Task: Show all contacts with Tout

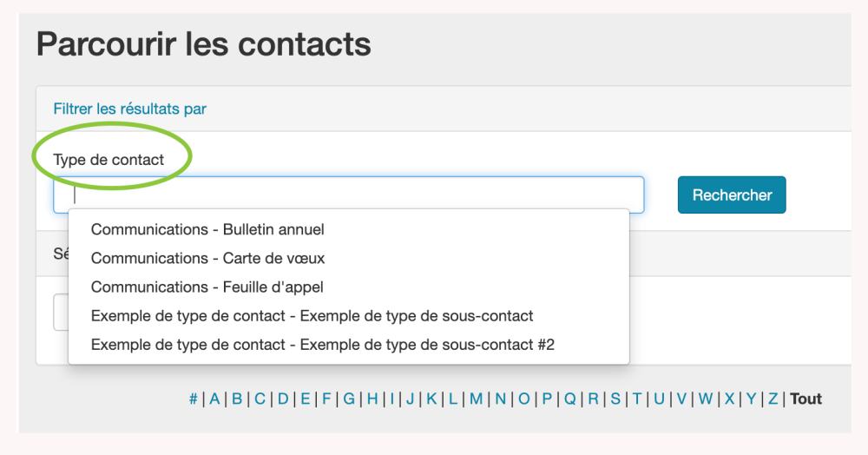Action: tap(806, 399)
